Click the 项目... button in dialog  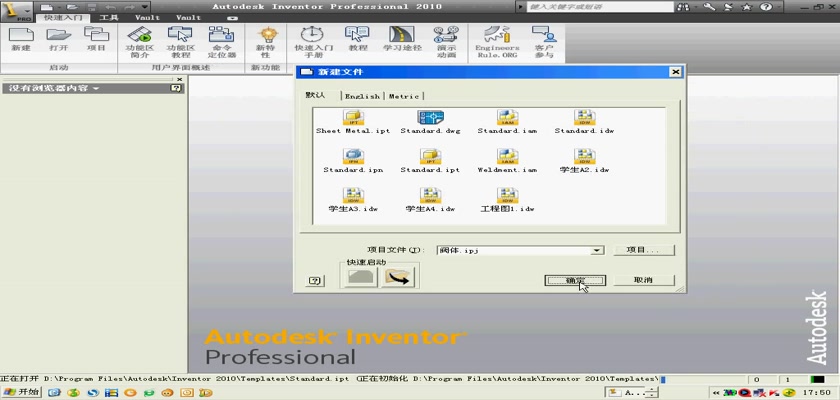click(643, 250)
